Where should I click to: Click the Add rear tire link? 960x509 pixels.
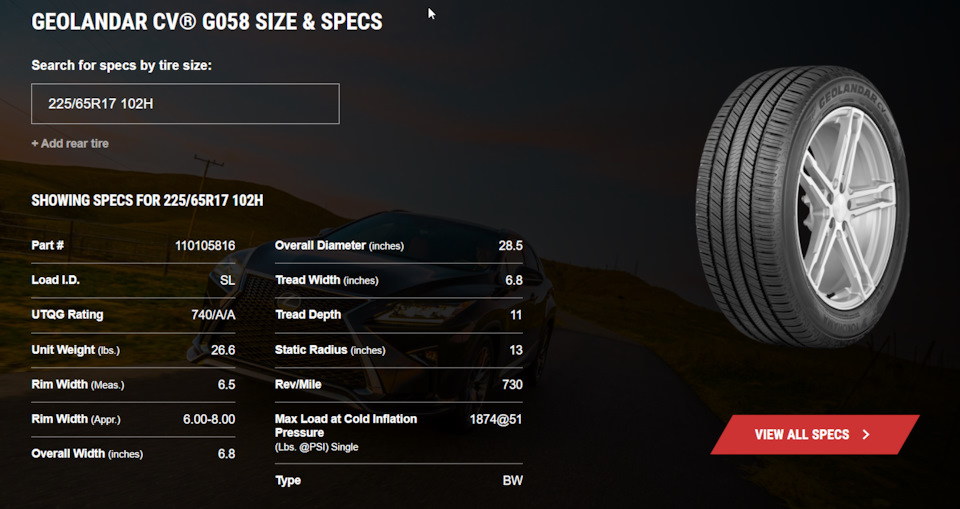pos(70,144)
